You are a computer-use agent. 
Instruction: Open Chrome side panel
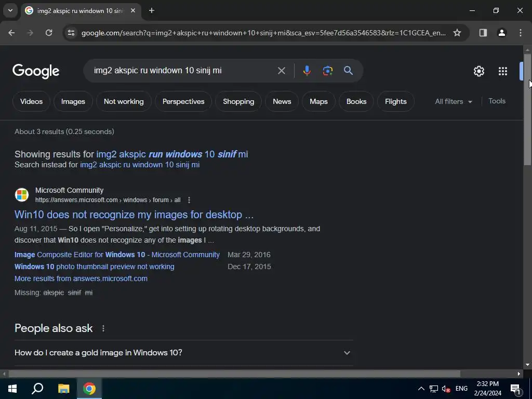pyautogui.click(x=483, y=33)
